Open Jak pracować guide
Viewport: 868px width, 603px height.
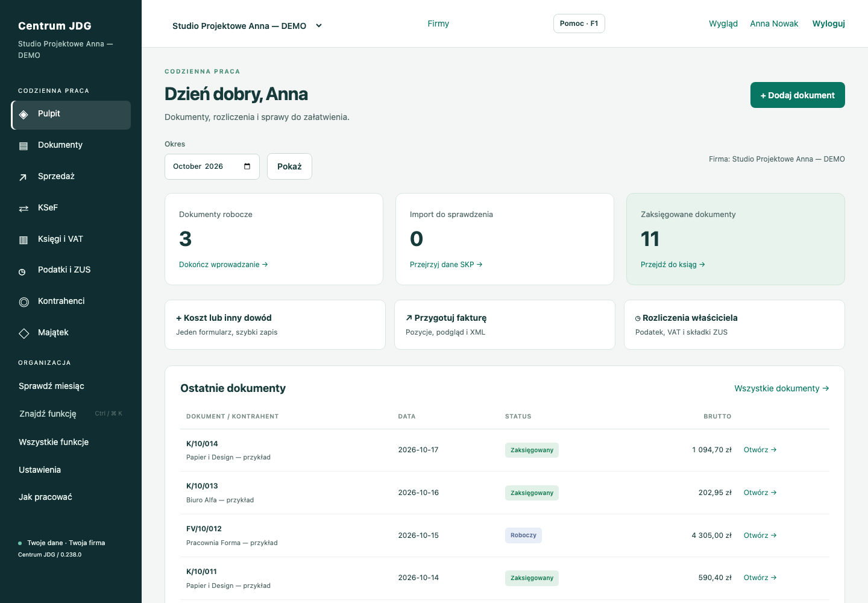pos(45,497)
